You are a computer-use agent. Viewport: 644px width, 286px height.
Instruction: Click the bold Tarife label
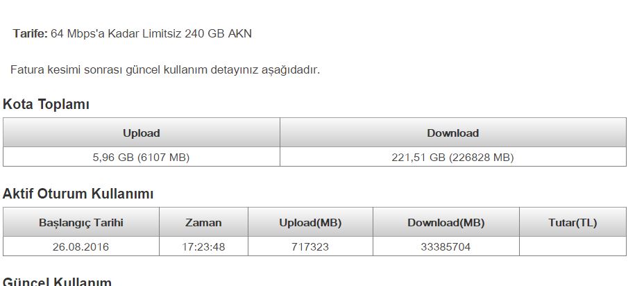30,33
